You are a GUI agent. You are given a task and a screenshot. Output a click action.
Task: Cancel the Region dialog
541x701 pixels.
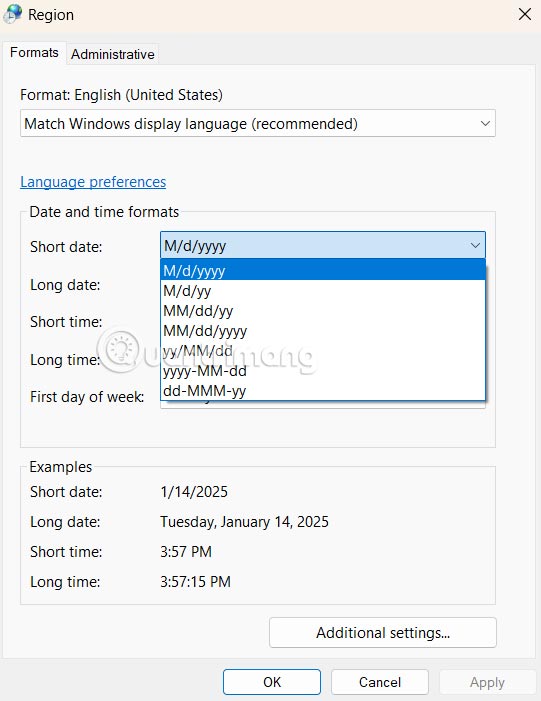coord(380,682)
